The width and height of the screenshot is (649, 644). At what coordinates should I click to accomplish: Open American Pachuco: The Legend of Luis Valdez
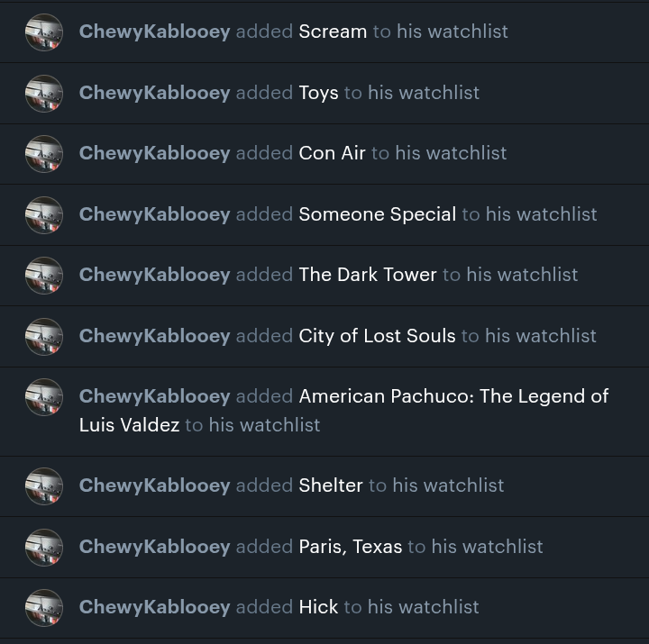(x=343, y=411)
